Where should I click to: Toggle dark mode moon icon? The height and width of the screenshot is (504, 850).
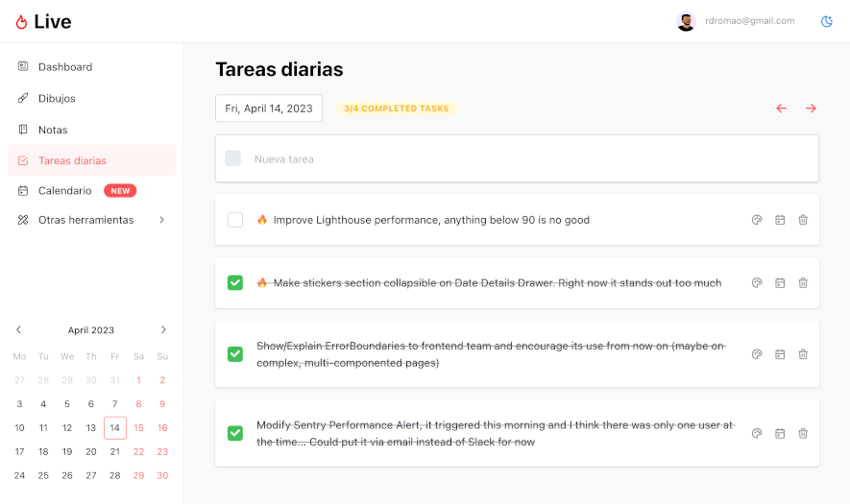[x=827, y=21]
